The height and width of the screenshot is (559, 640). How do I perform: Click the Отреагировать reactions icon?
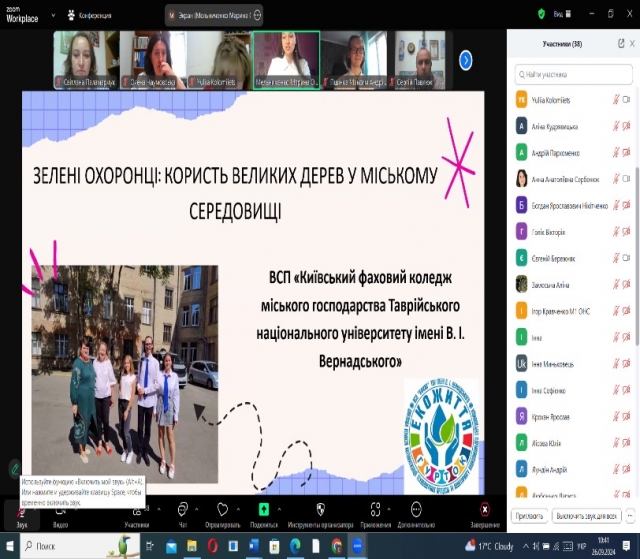(x=222, y=511)
